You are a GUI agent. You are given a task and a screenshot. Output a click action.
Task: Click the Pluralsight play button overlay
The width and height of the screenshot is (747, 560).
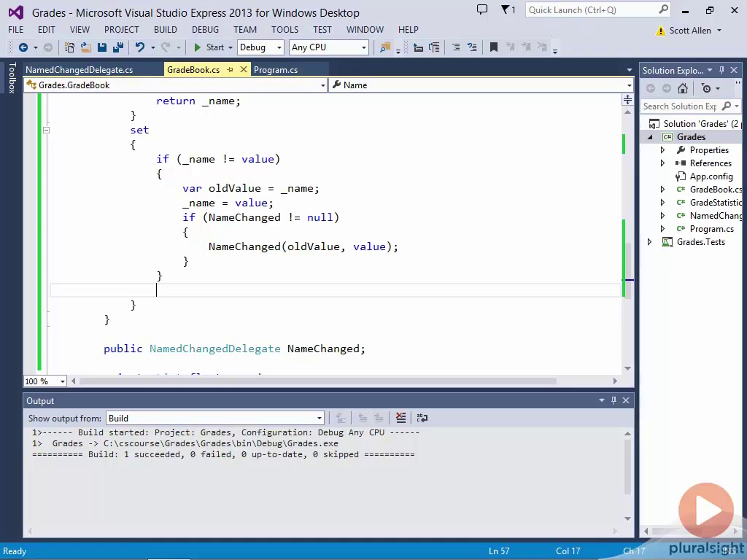(706, 510)
